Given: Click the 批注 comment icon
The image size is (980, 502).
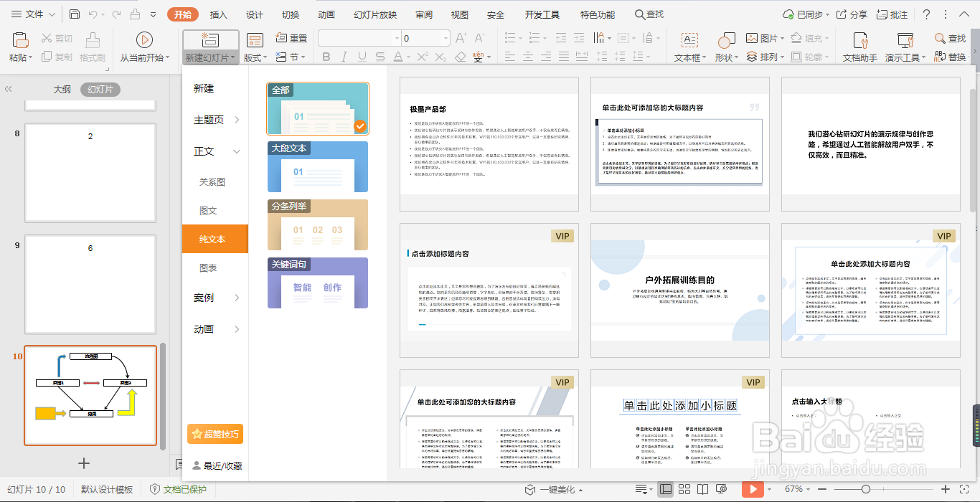Looking at the screenshot, I should 892,14.
